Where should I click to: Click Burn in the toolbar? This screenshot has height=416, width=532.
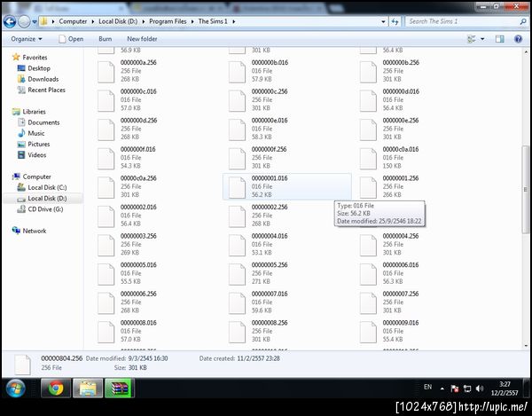click(x=106, y=39)
